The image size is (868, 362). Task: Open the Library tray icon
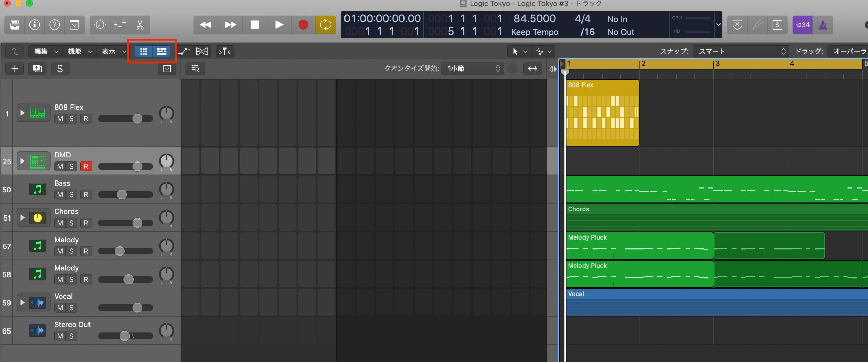[x=15, y=25]
